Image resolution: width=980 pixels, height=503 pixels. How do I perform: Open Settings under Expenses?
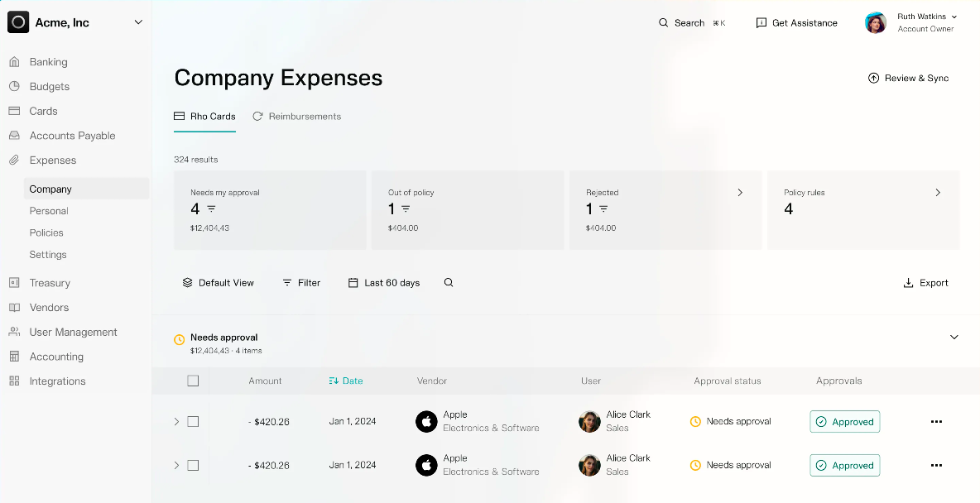click(x=48, y=254)
